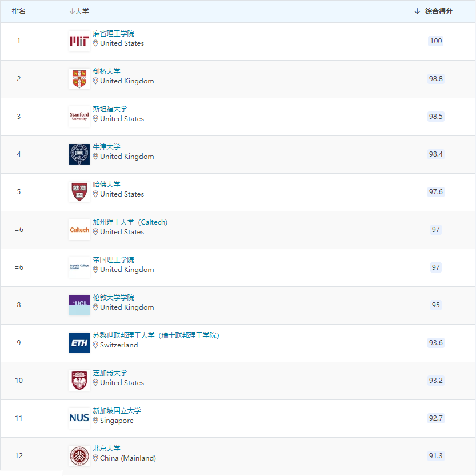Click the MIT logo icon
This screenshot has width=476, height=476.
[79, 41]
